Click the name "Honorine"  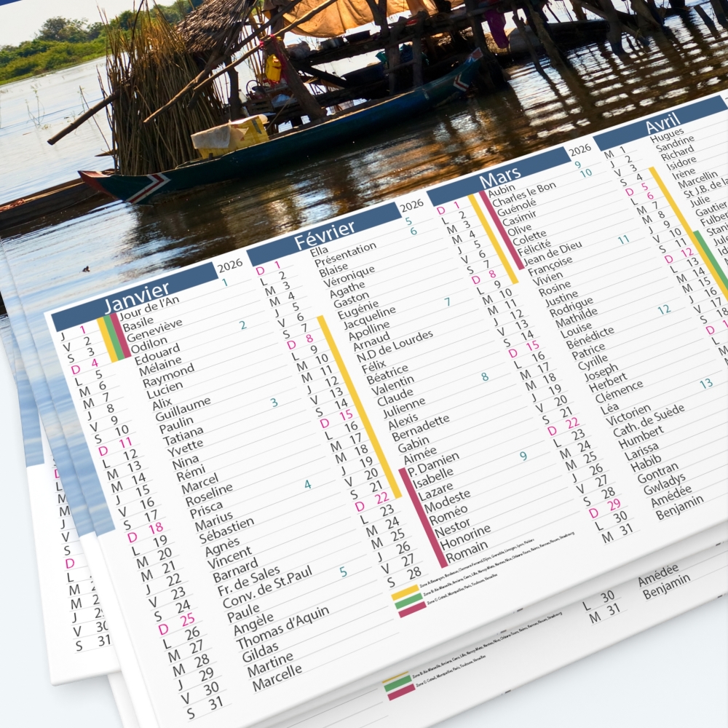click(464, 537)
